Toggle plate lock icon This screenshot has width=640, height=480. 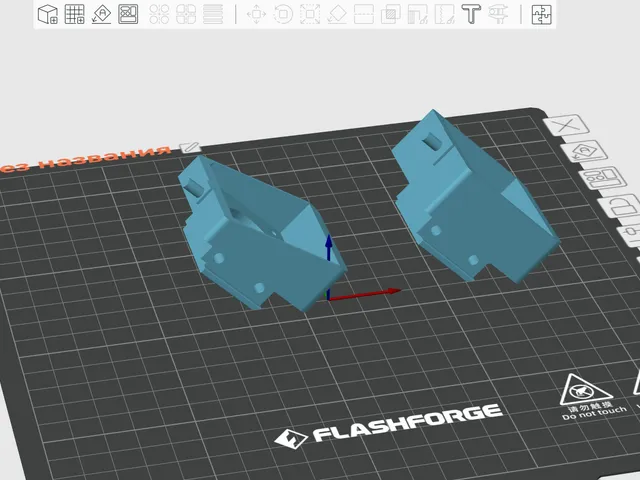pos(621,207)
